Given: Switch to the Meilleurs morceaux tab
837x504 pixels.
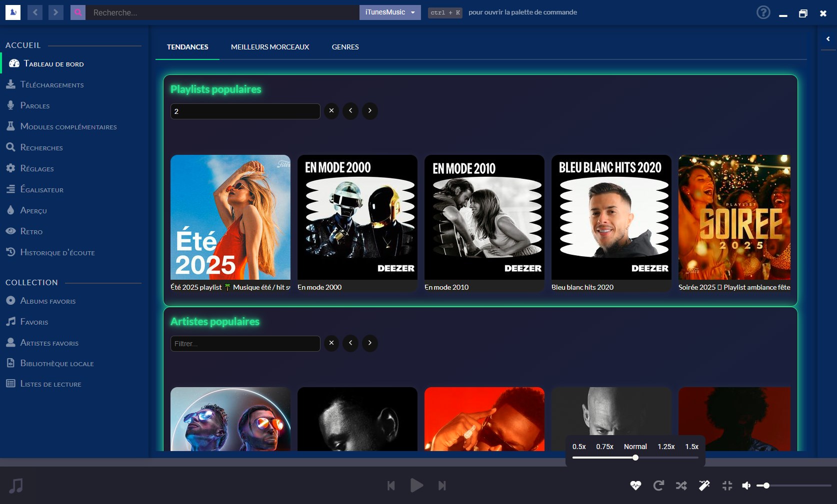Looking at the screenshot, I should [x=270, y=47].
